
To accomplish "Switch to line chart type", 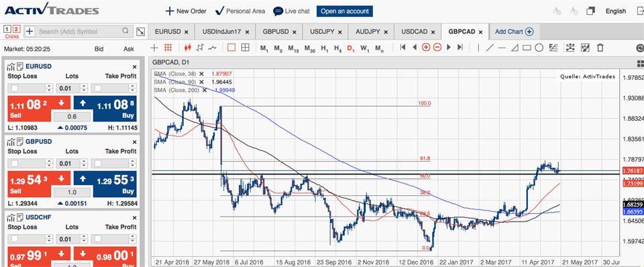I will (x=213, y=48).
